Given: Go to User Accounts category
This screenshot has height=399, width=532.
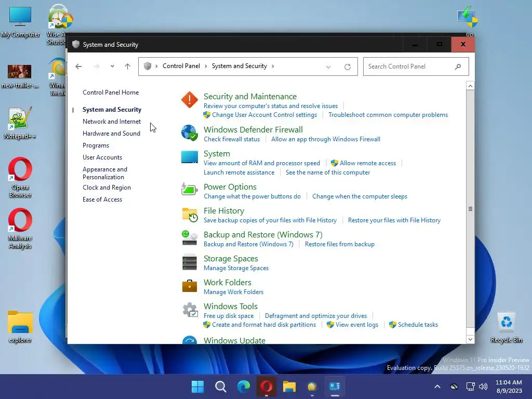Looking at the screenshot, I should click(102, 157).
